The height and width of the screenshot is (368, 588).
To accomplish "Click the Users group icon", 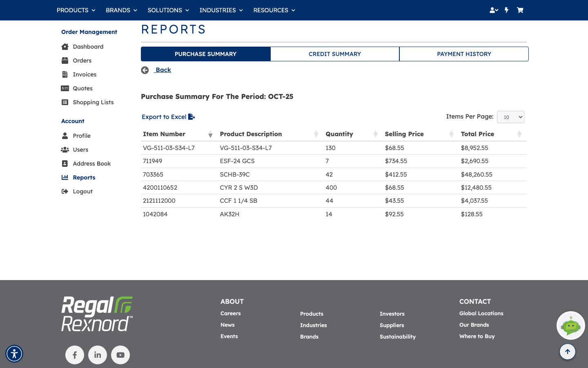I will 65,150.
